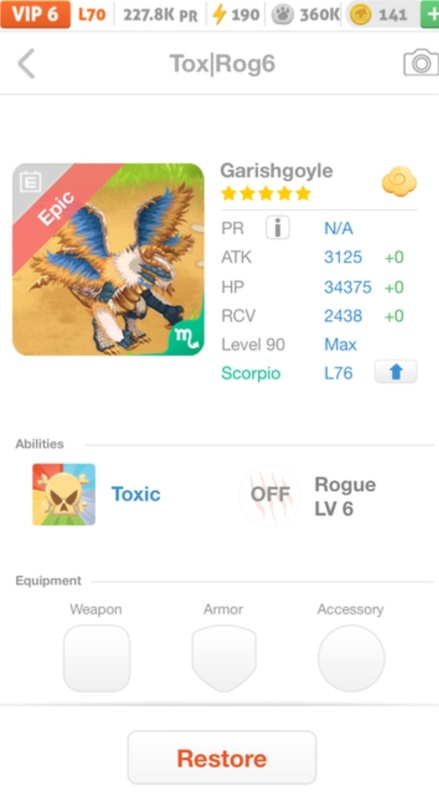Viewport: 439px width, 800px height.
Task: Tap the blue arrow beside L76
Action: (396, 372)
